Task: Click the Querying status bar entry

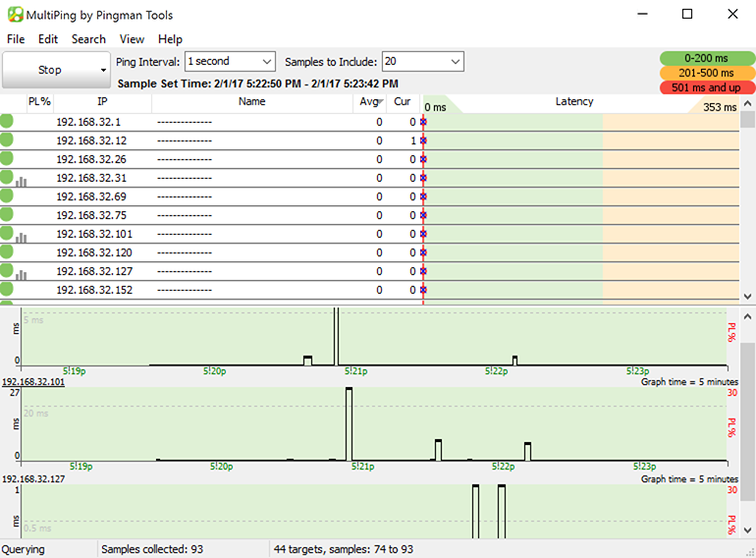Action: click(x=24, y=549)
